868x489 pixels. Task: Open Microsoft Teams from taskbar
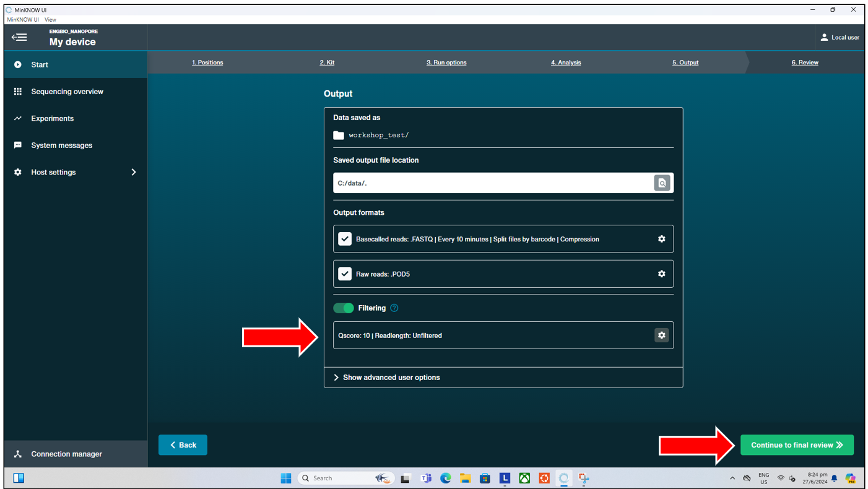tap(426, 478)
